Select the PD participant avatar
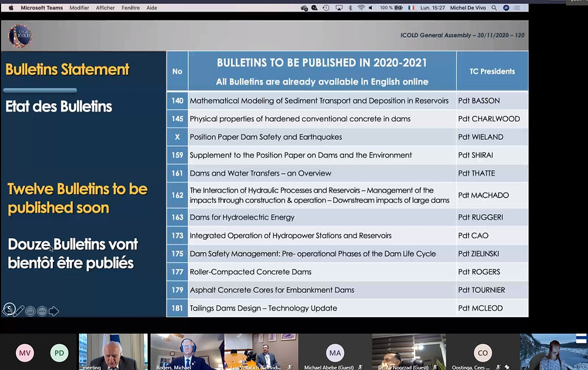 pyautogui.click(x=59, y=353)
